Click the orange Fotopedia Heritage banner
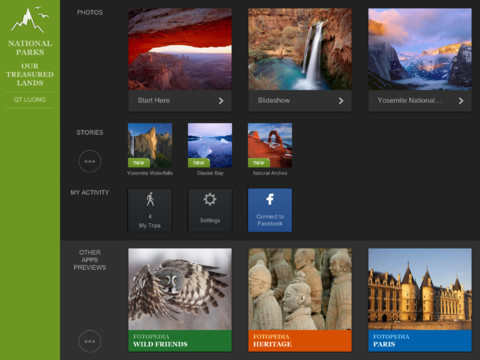Screen dimensions: 480x360 click(300, 341)
